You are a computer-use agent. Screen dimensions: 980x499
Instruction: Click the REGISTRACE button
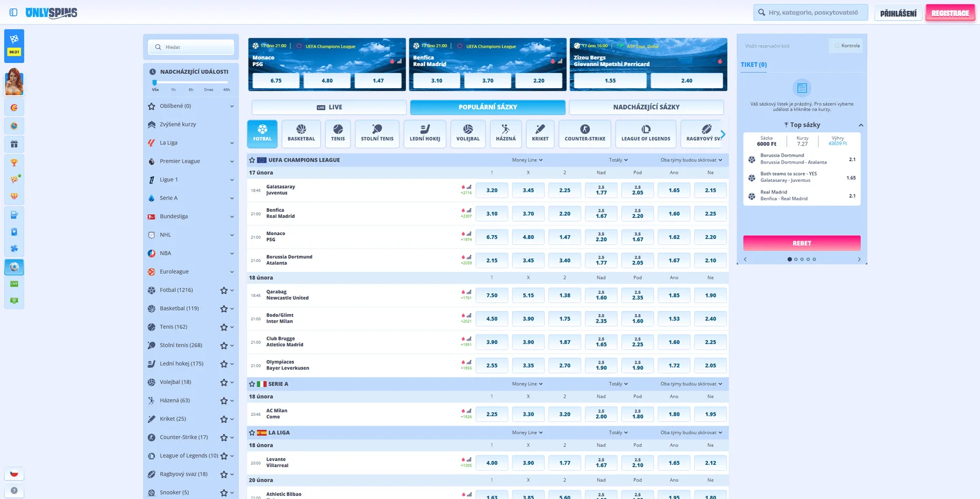pyautogui.click(x=950, y=13)
